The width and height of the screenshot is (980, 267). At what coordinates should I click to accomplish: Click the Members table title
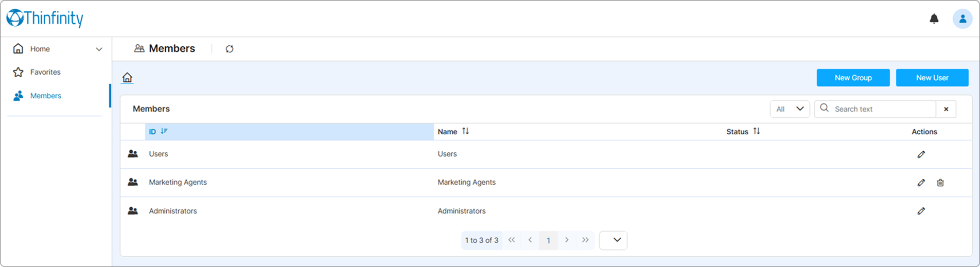(151, 109)
